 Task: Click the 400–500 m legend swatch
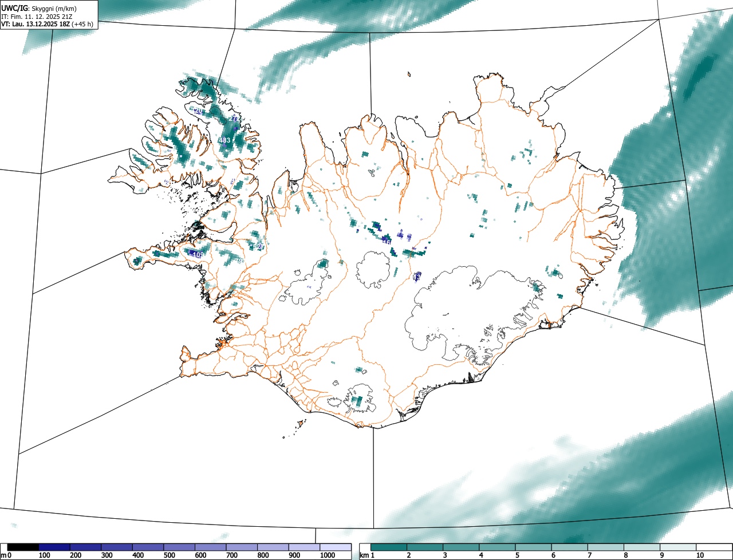[x=148, y=547]
